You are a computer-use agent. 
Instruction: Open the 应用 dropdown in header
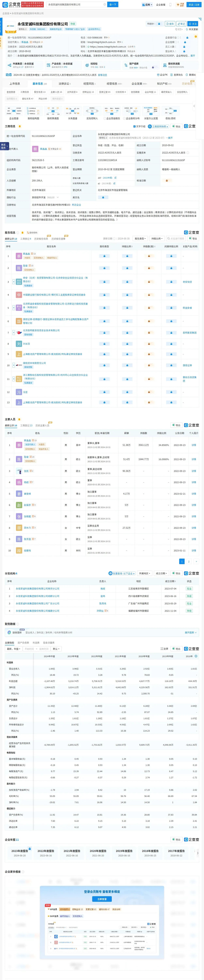[x=147, y=5]
